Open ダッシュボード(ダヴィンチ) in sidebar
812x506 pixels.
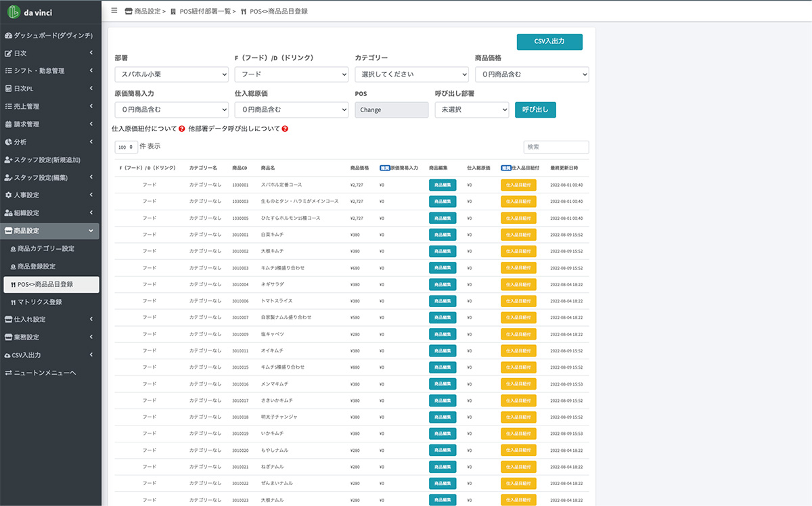51,35
